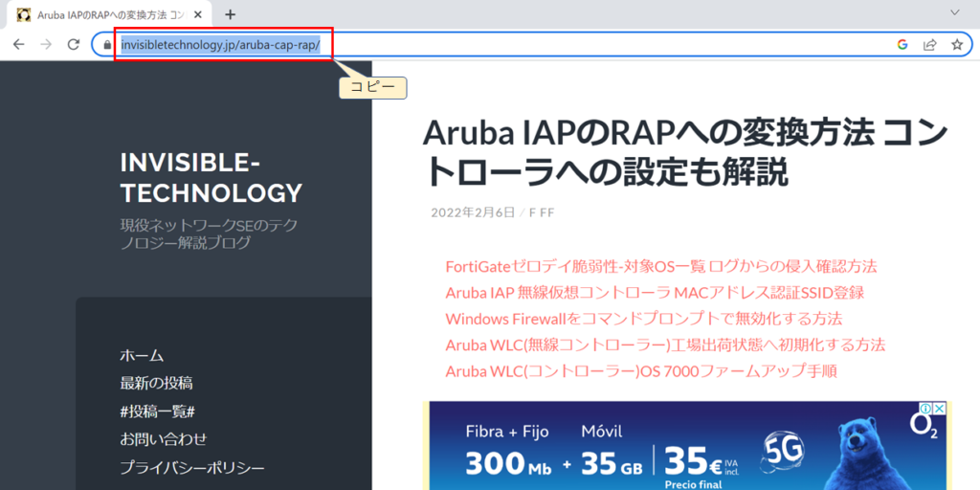Open the INVISIBLE-TECHNOLOGY site title link
The height and width of the screenshot is (490, 980).
pos(212,178)
